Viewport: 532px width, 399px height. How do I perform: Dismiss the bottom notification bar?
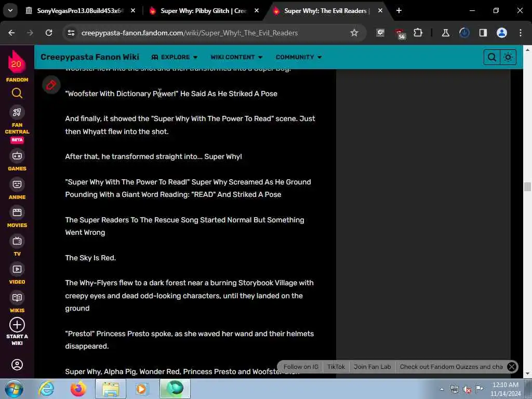pyautogui.click(x=512, y=367)
